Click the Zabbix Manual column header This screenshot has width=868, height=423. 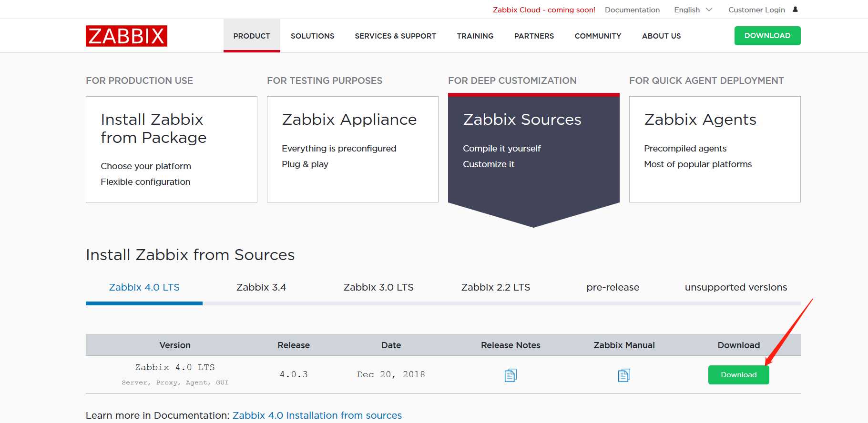tap(624, 345)
